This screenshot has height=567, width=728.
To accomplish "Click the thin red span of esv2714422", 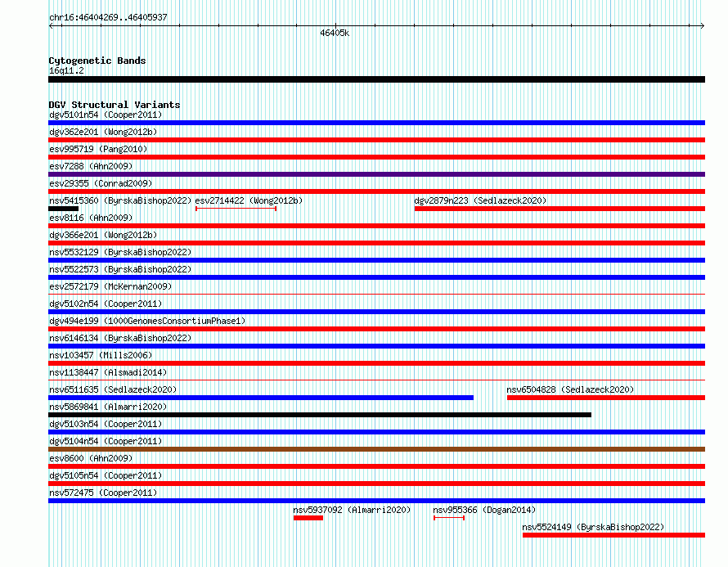I will pos(236,209).
